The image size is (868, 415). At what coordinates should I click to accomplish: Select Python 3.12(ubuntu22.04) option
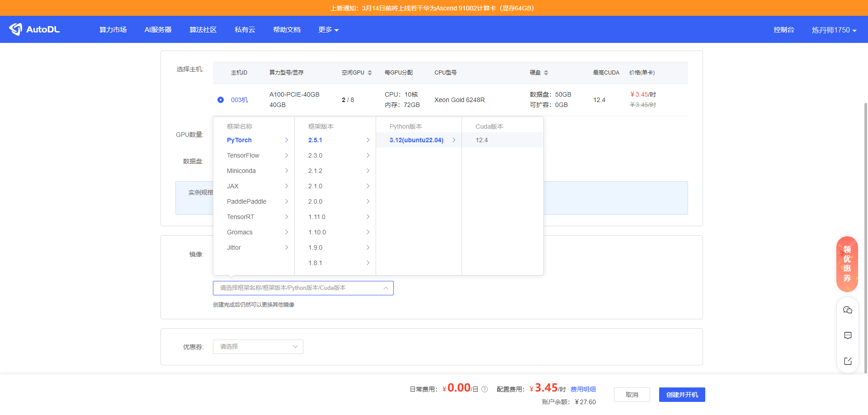[x=419, y=140]
